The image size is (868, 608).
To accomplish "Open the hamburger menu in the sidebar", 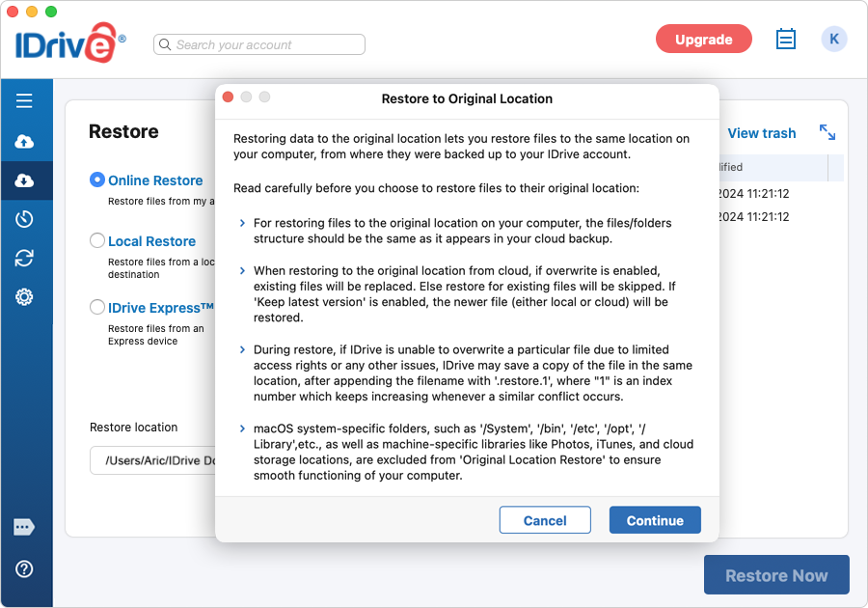I will pos(24,101).
